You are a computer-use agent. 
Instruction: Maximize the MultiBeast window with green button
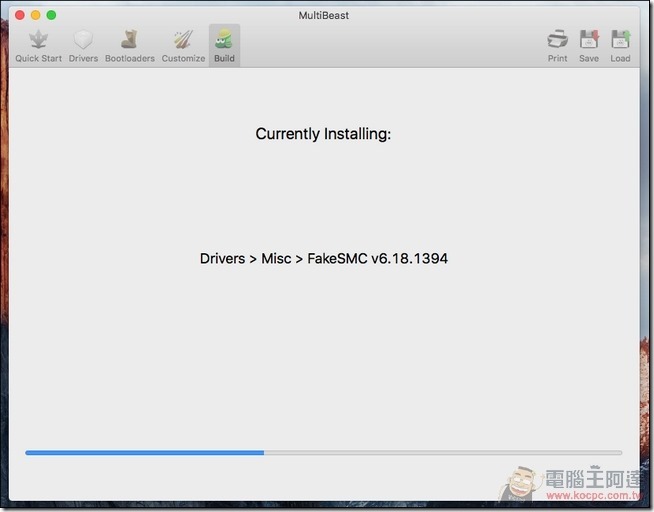click(x=51, y=15)
